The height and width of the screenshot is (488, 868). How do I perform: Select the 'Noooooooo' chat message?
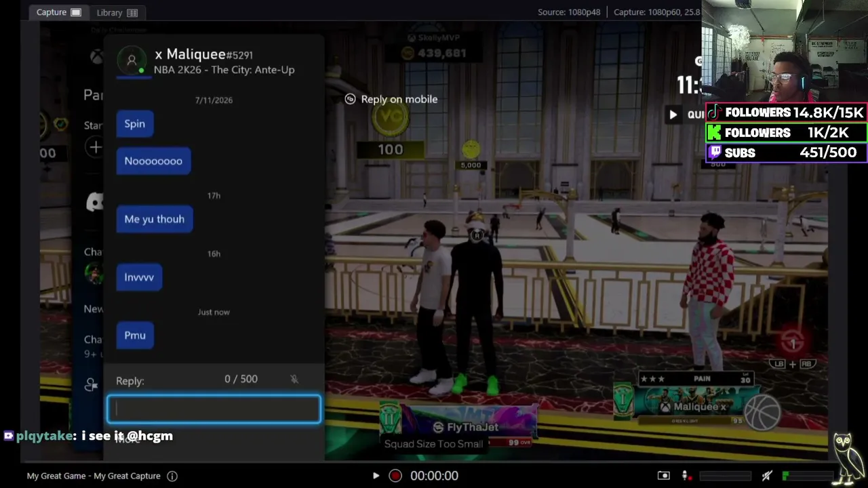tap(153, 161)
